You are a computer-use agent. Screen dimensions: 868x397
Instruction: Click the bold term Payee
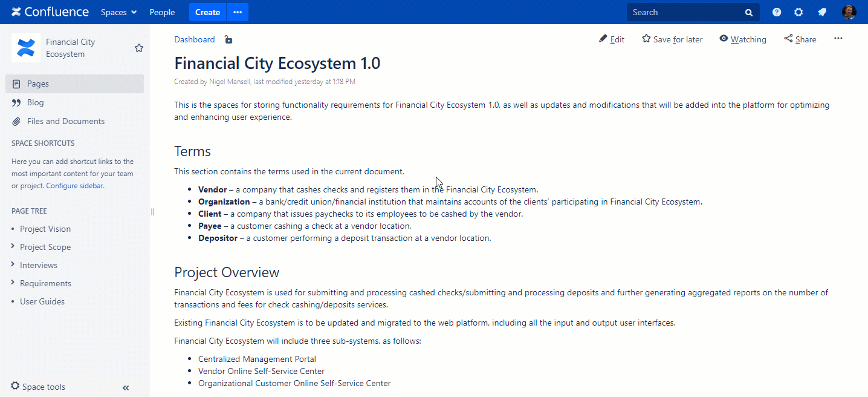(x=210, y=226)
